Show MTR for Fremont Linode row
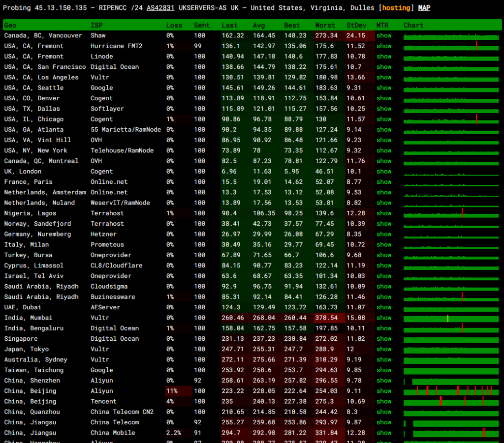This screenshot has height=443, width=504. click(384, 57)
